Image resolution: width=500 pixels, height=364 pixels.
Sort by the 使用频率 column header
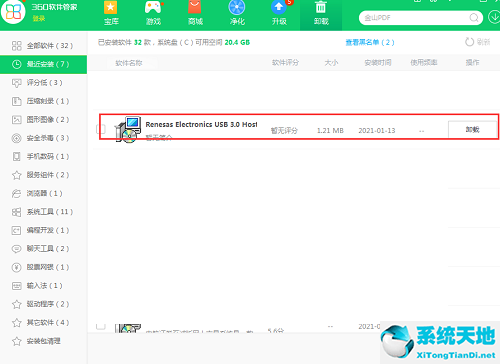click(424, 62)
